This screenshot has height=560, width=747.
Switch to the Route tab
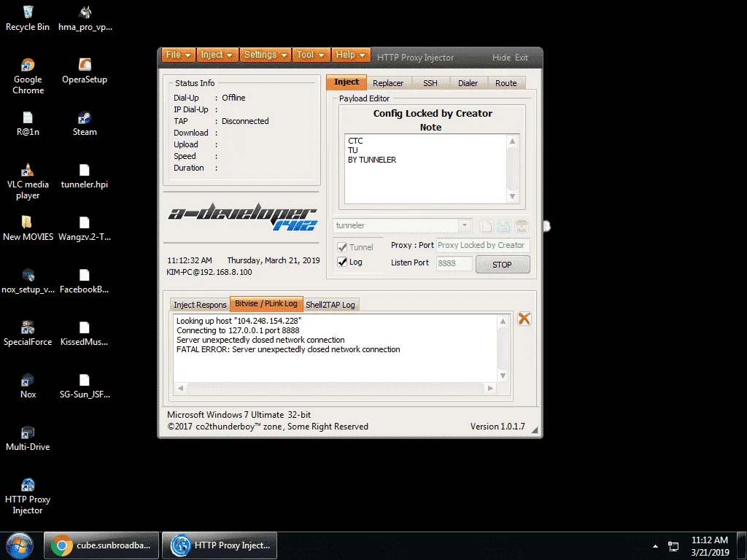pyautogui.click(x=506, y=83)
